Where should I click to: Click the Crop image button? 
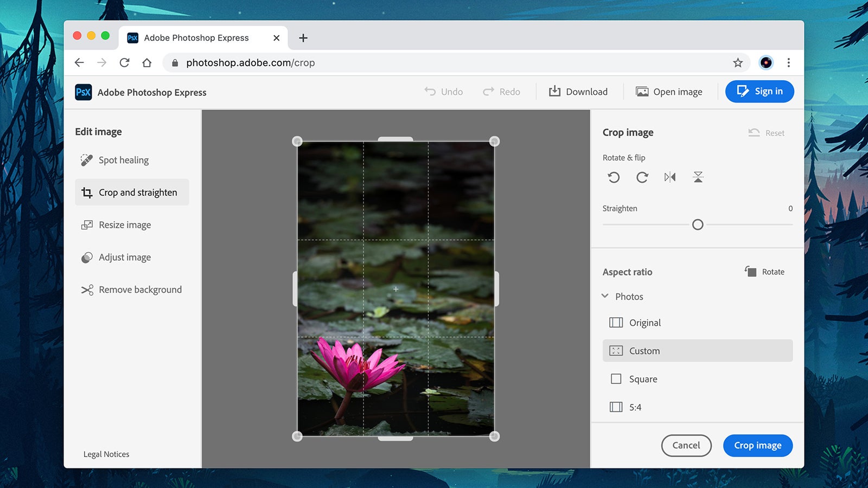pos(757,445)
